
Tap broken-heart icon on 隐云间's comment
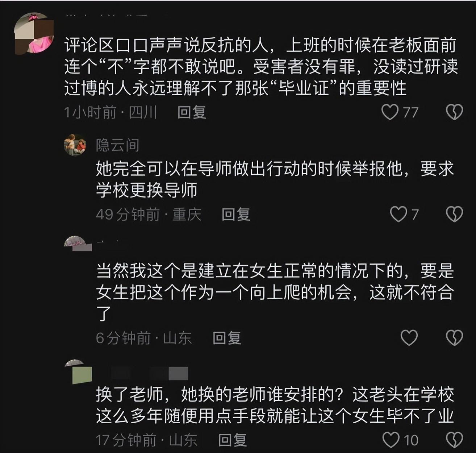454,214
